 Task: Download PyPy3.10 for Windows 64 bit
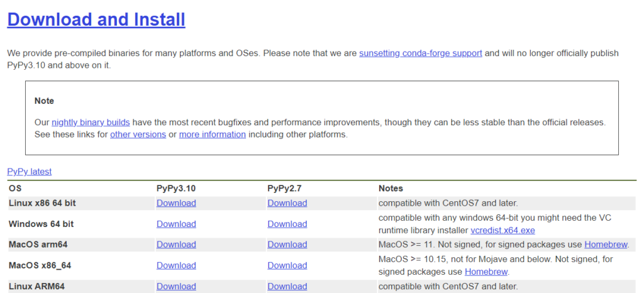(176, 224)
